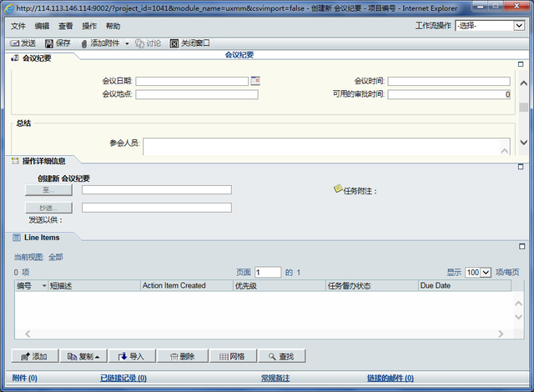Click 添加附件 add attachment button

[x=100, y=43]
